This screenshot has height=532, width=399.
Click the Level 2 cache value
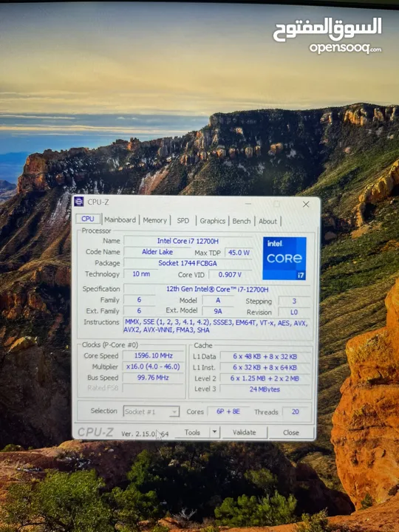click(x=265, y=378)
